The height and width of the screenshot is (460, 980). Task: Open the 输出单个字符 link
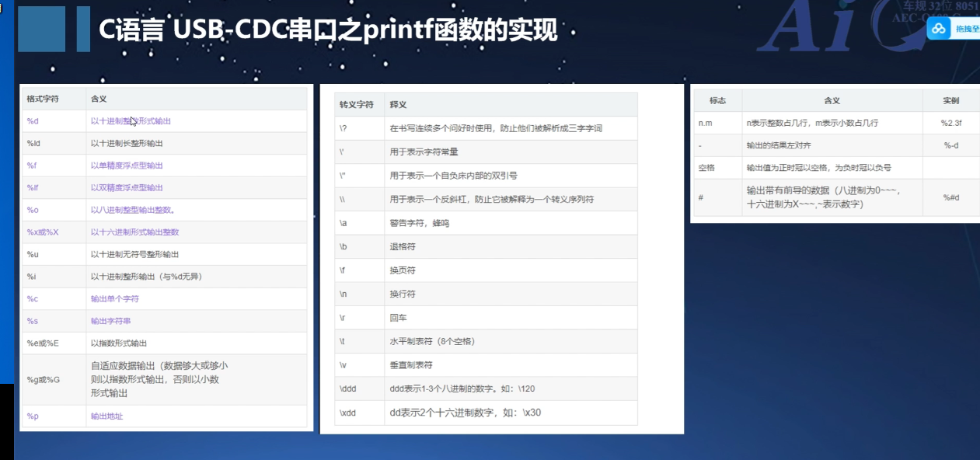click(x=115, y=298)
